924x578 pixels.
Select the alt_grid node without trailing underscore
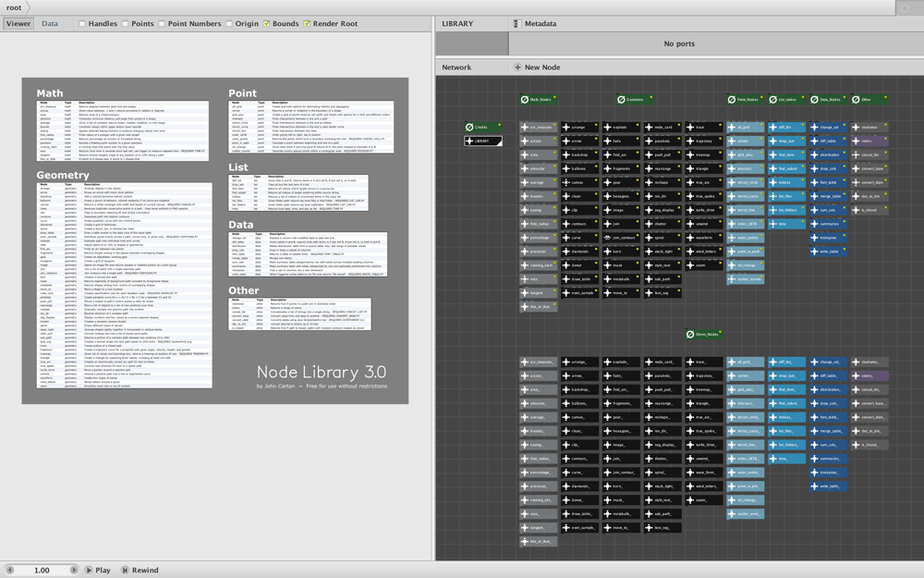point(745,127)
